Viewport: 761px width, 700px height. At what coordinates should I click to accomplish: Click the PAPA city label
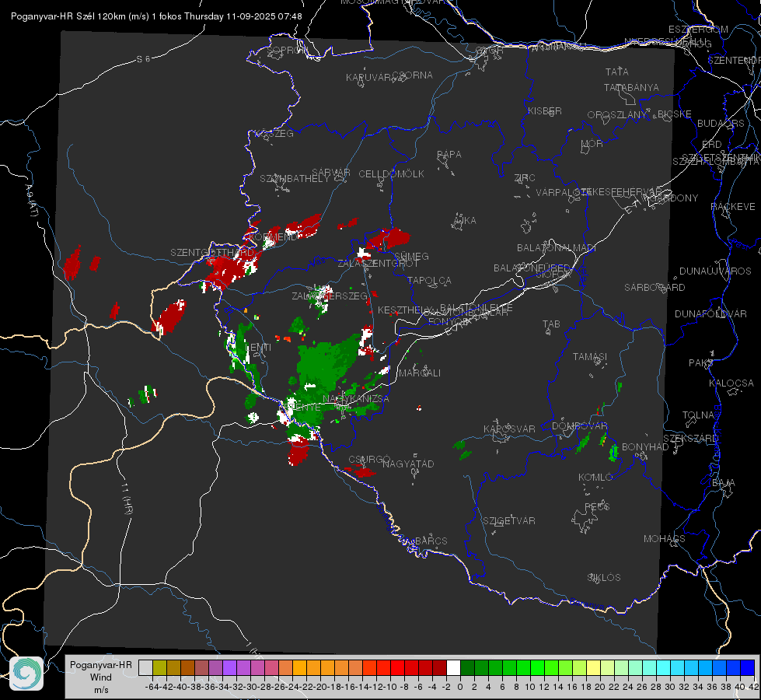tap(449, 155)
